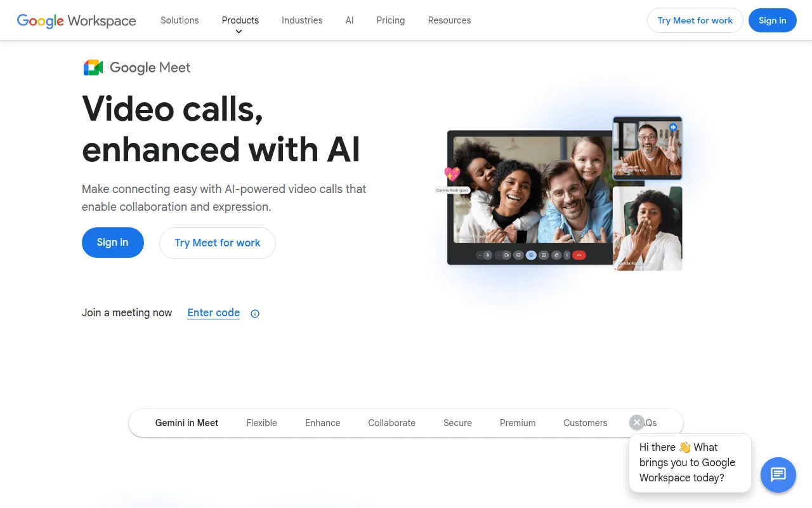Go to the AI nav item
This screenshot has width=812, height=508.
click(x=350, y=20)
